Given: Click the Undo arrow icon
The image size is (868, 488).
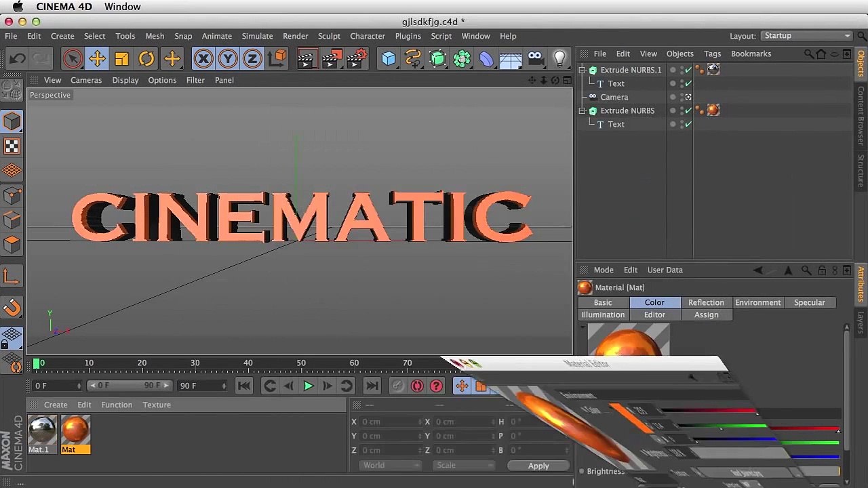Looking at the screenshot, I should [17, 59].
